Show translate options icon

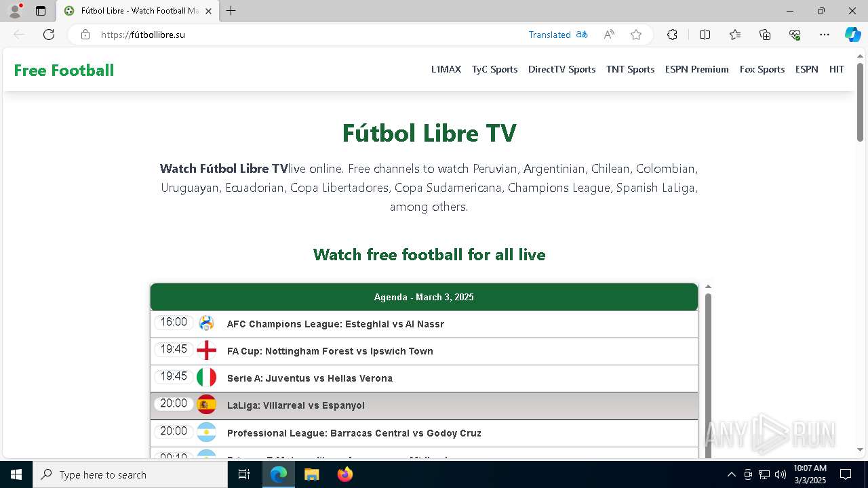pyautogui.click(x=582, y=35)
